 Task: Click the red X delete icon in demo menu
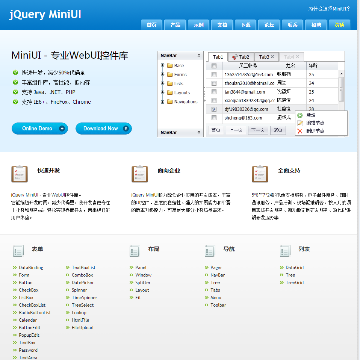(x=300, y=131)
